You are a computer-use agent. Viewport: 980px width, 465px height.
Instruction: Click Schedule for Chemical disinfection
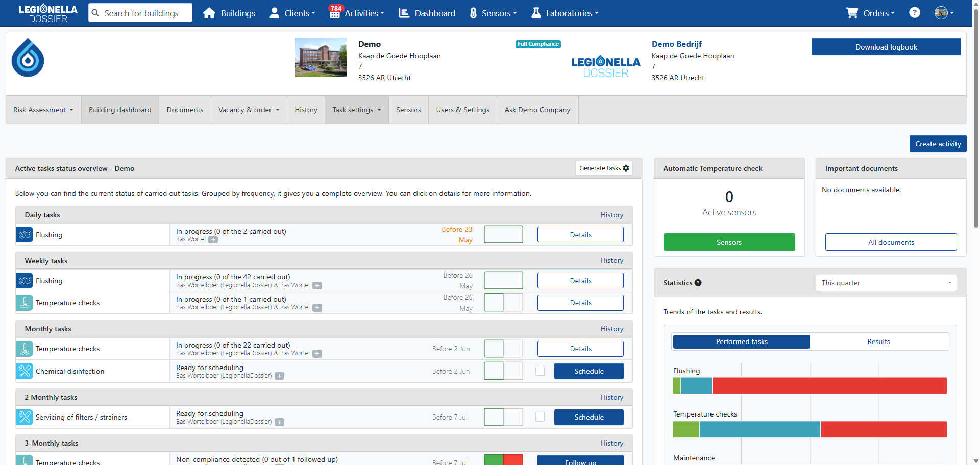click(x=589, y=371)
